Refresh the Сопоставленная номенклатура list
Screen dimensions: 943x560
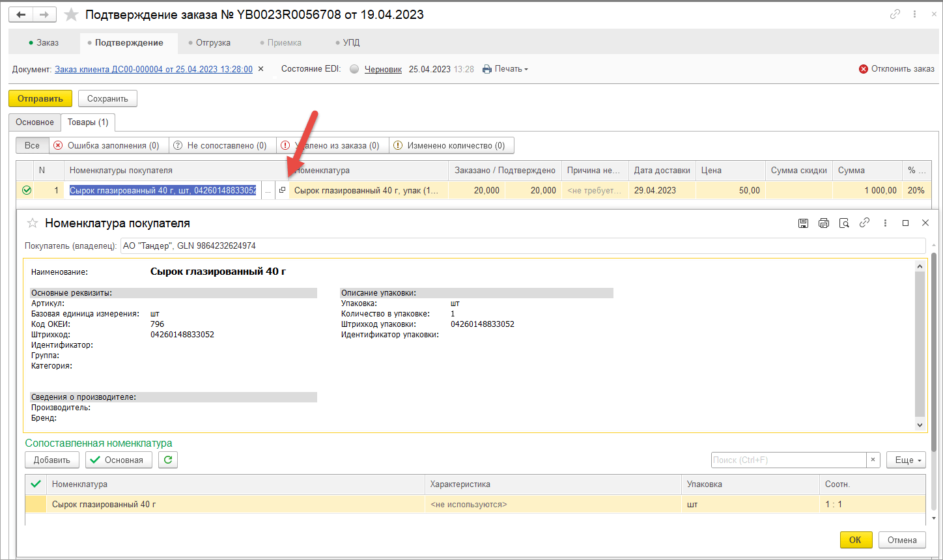coord(168,460)
